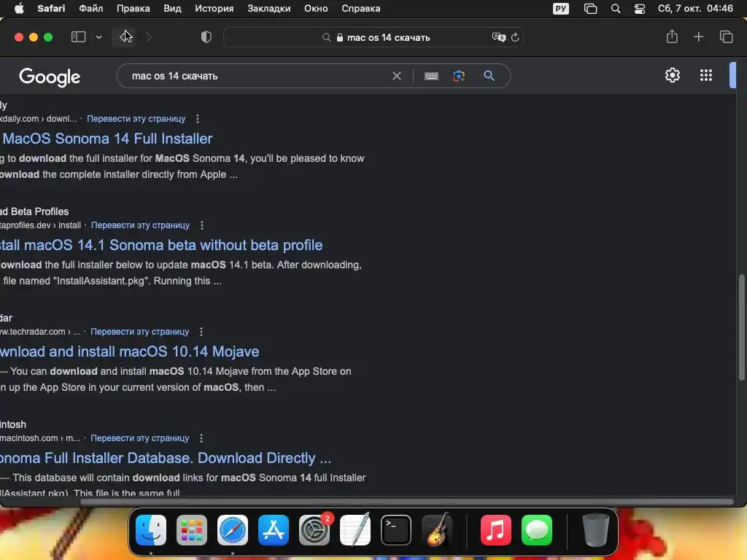This screenshot has height=560, width=747.
Task: Open the История menu
Action: pyautogui.click(x=214, y=9)
